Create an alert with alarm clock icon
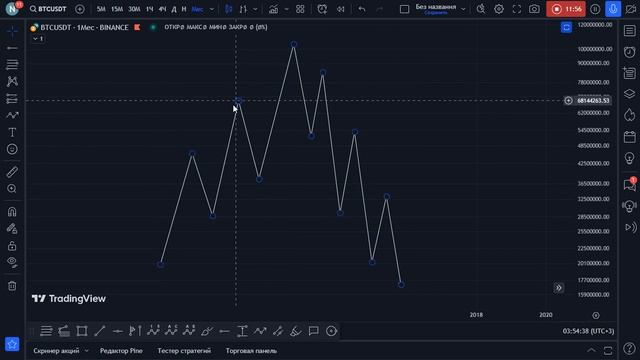The height and width of the screenshot is (360, 640). pyautogui.click(x=322, y=9)
